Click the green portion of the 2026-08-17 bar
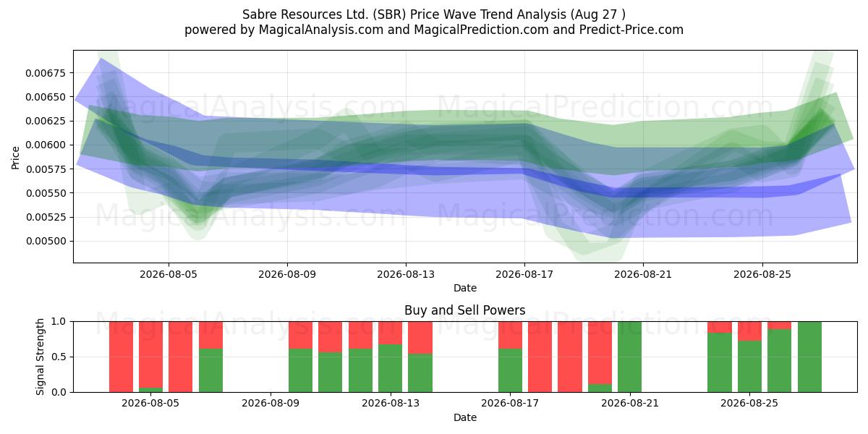868x434 pixels. tap(511, 370)
